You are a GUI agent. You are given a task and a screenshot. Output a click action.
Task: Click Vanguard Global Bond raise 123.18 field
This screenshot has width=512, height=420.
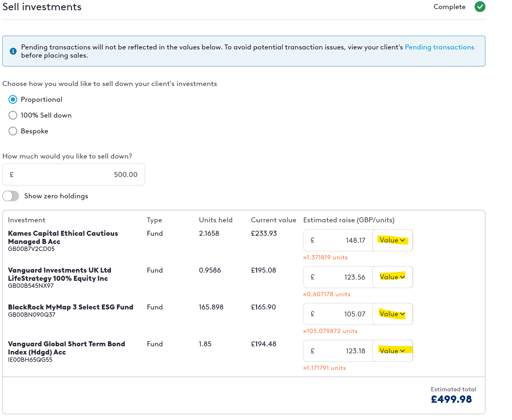tap(338, 351)
